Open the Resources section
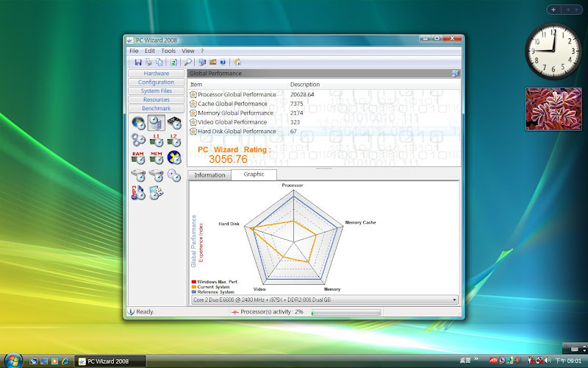 click(157, 99)
